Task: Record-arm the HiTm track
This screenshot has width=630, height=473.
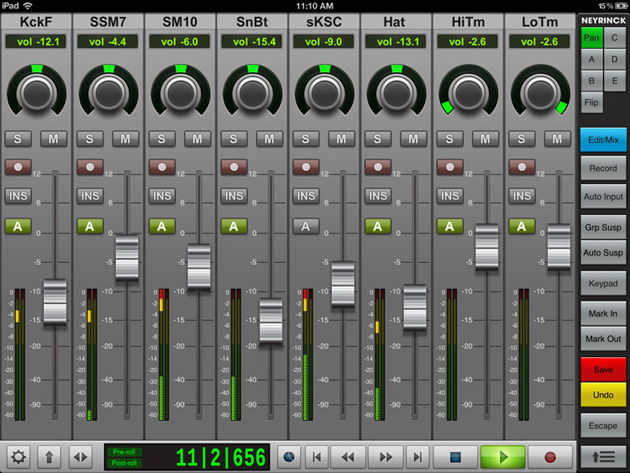Action: 450,167
